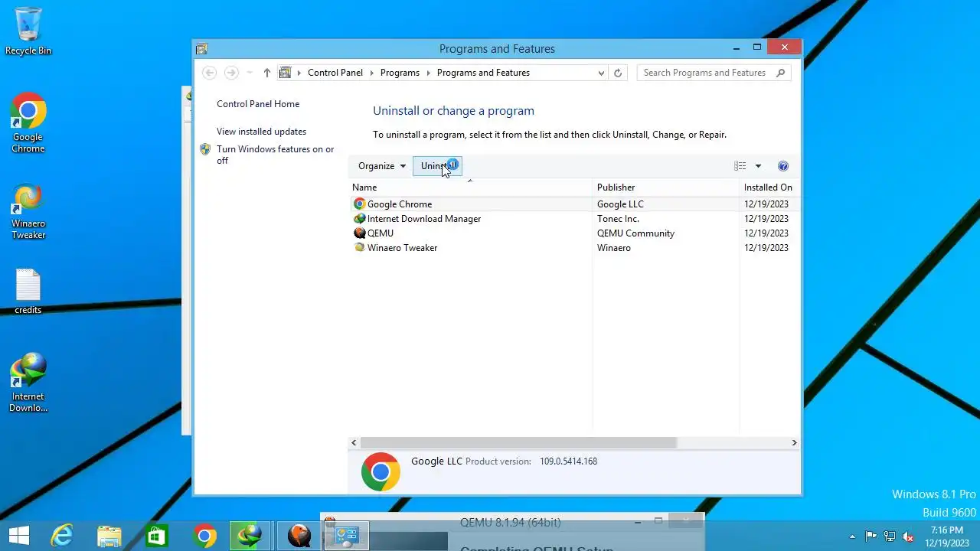
Task: Click the Google LLC publisher cell
Action: (620, 204)
